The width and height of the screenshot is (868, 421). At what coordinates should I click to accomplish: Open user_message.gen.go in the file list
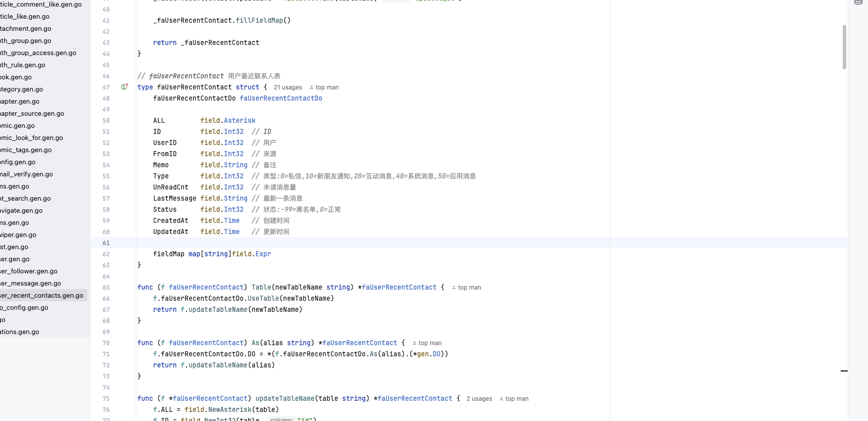coord(31,284)
